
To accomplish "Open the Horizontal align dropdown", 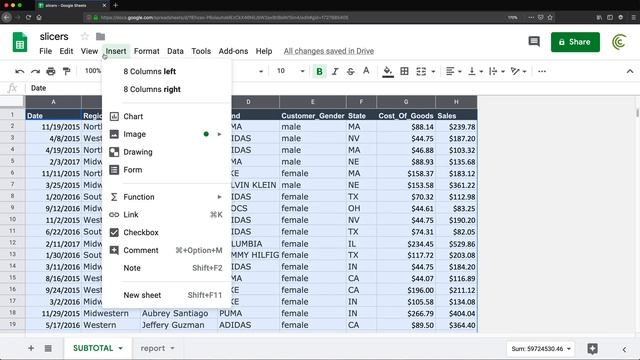I will 453,71.
